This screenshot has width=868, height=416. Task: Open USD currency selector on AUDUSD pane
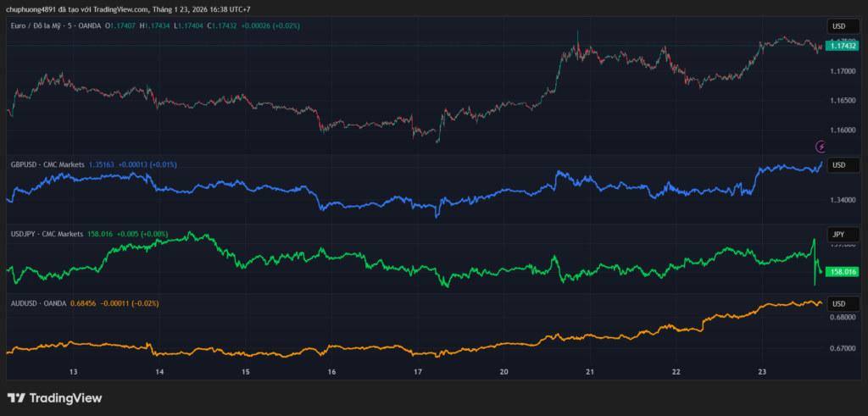click(x=838, y=304)
